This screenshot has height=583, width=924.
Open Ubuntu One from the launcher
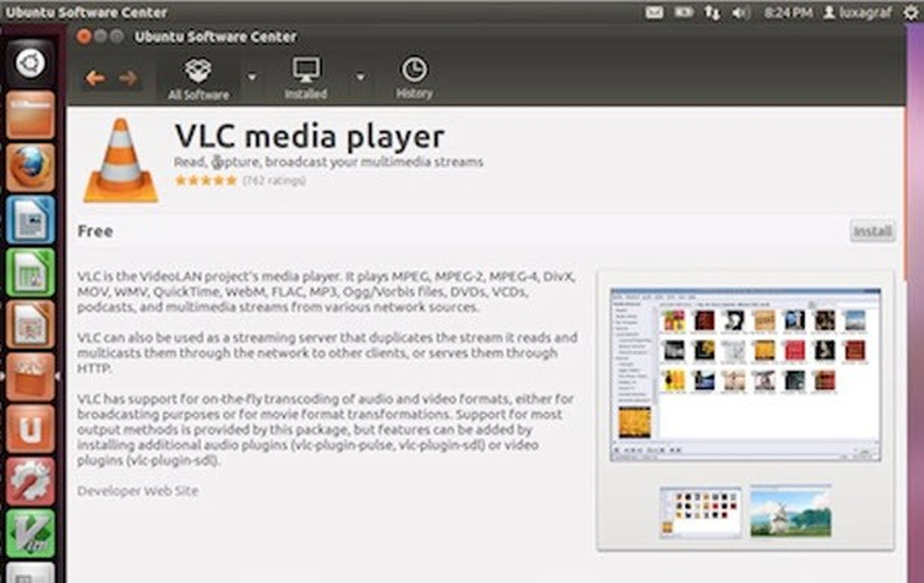click(x=31, y=429)
